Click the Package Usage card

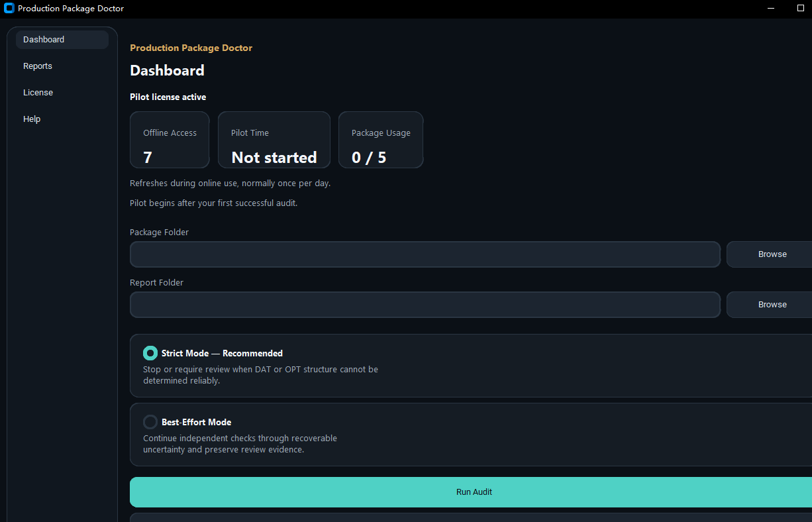381,140
